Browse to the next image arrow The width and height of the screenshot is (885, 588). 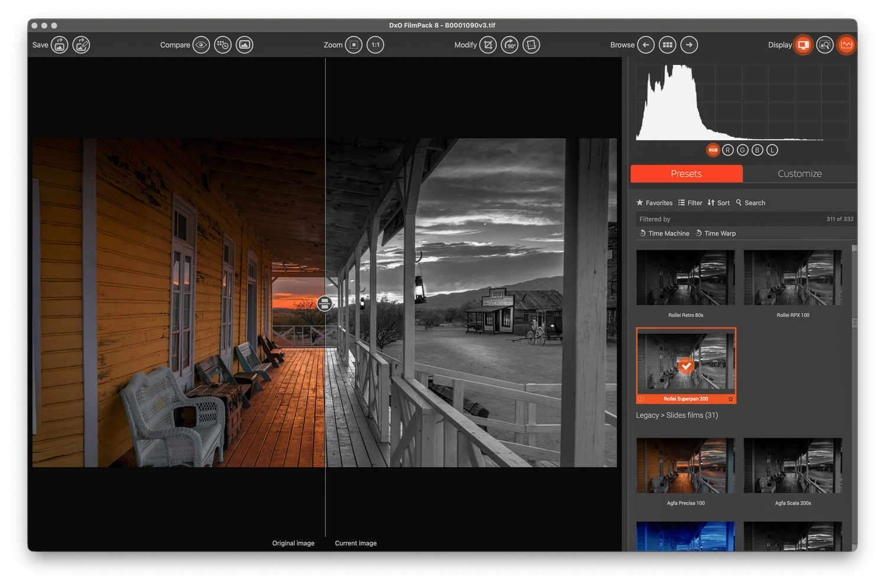coord(689,45)
